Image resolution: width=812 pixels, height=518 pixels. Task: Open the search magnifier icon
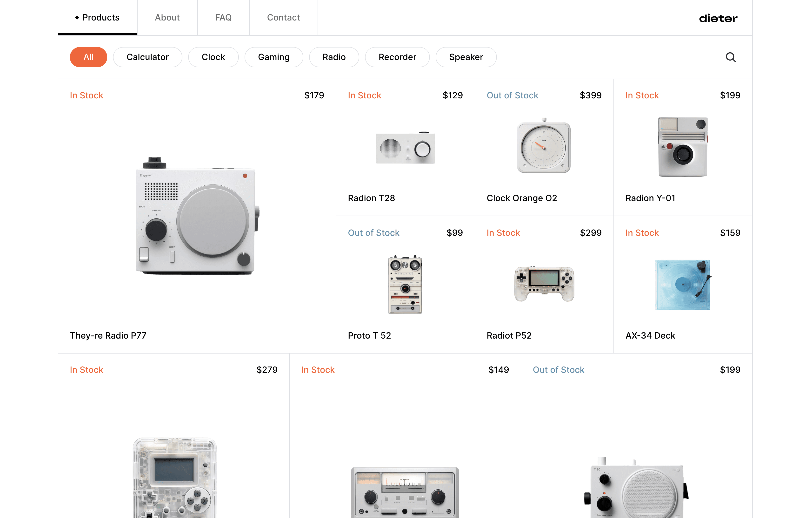coord(730,57)
